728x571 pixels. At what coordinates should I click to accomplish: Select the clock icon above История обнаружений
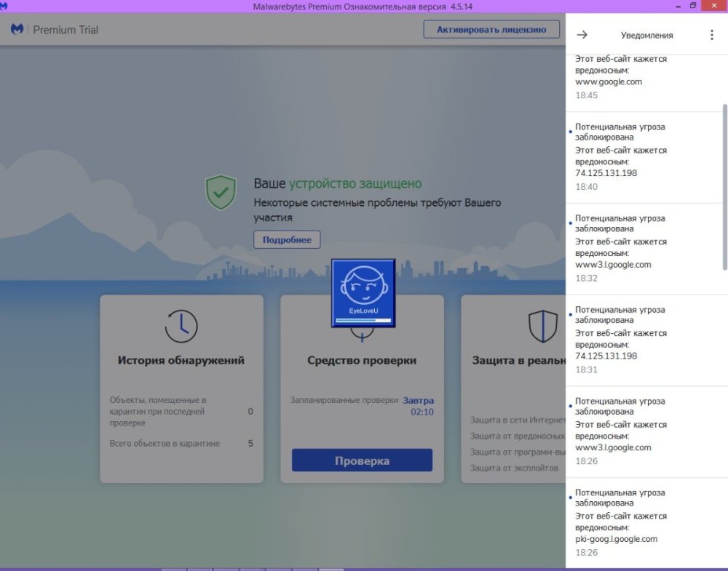181,325
